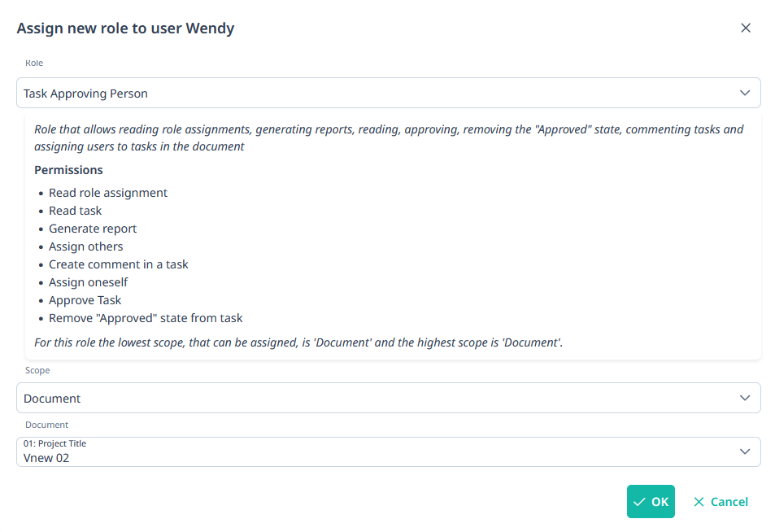Image resolution: width=775 pixels, height=532 pixels.
Task: Click "Create comment in a task" permission
Action: 119,264
